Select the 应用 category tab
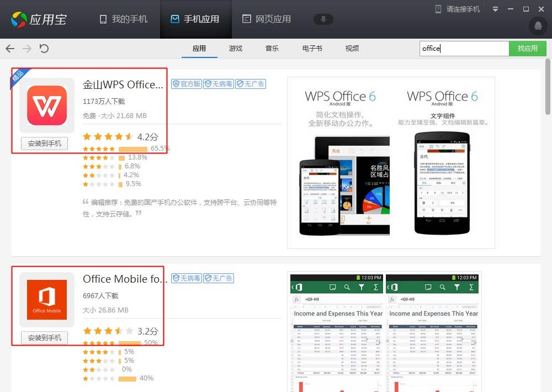The width and height of the screenshot is (552, 392). pyautogui.click(x=199, y=49)
